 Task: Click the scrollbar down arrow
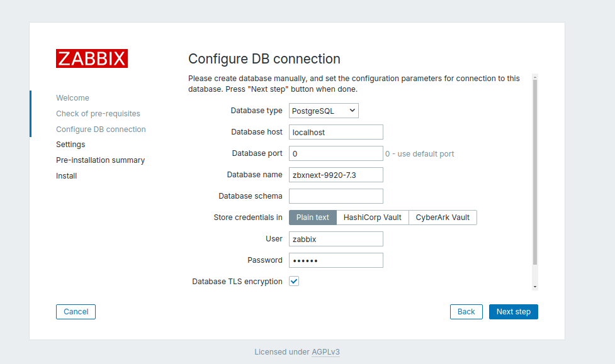535,287
